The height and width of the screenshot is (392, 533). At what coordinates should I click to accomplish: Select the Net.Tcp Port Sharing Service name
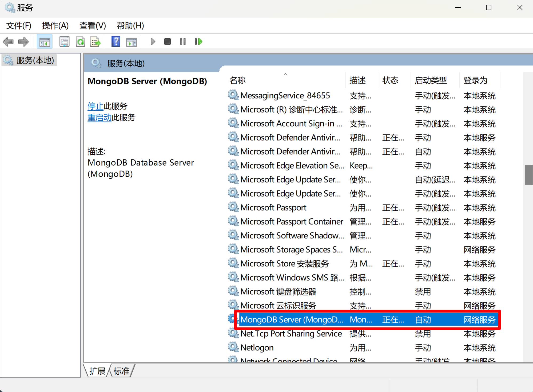coord(291,334)
